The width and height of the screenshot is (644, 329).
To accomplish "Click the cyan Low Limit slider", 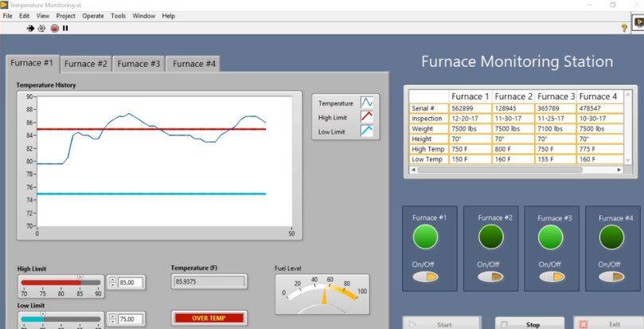I will [x=60, y=319].
